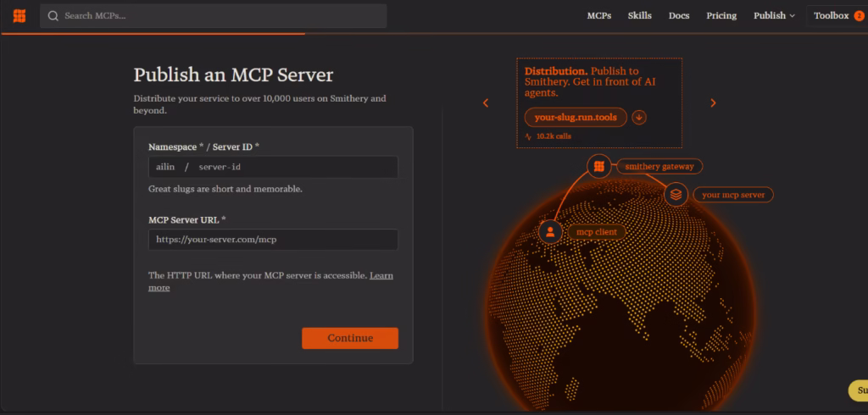Image resolution: width=868 pixels, height=415 pixels.
Task: Click the server-id input field
Action: tap(296, 167)
